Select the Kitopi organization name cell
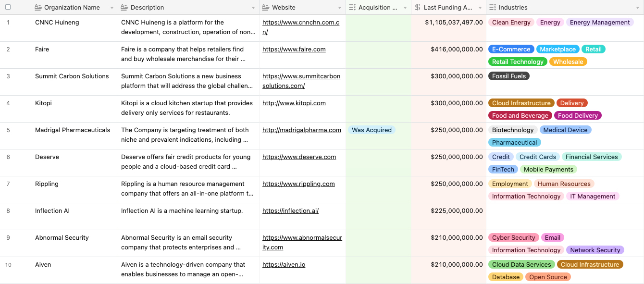Screen dimensions: 644x284 pos(43,103)
